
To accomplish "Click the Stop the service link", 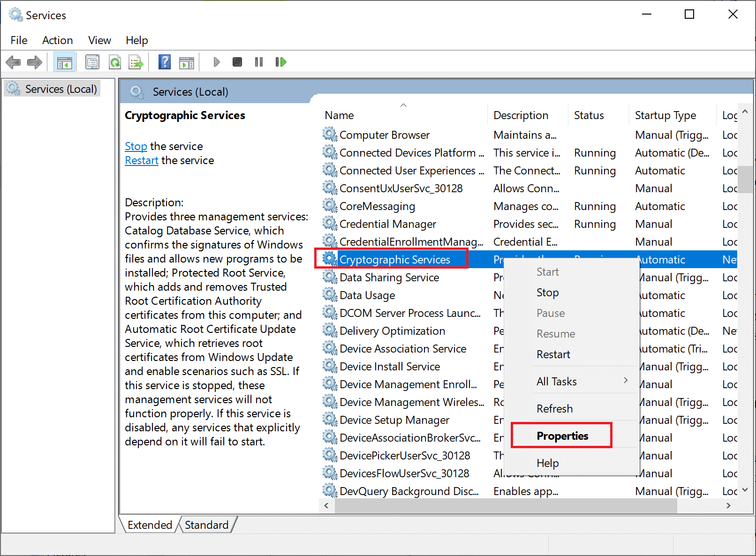I will (x=136, y=146).
